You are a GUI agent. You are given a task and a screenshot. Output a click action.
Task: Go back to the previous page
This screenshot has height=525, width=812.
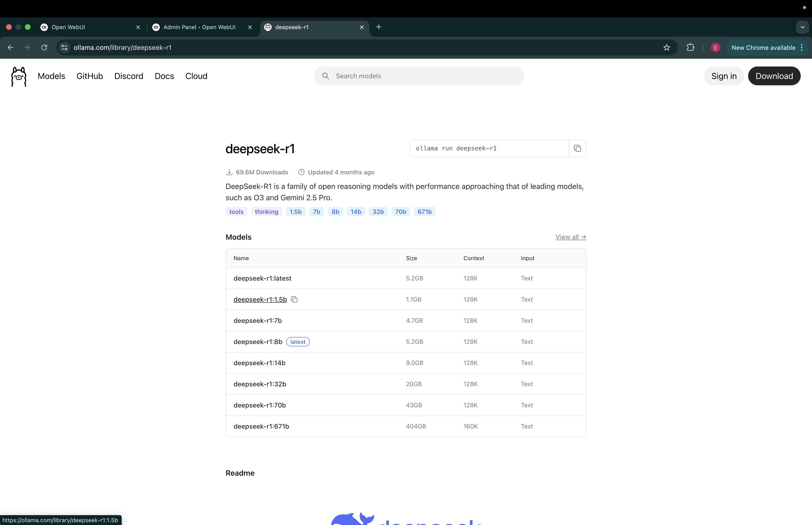click(10, 47)
